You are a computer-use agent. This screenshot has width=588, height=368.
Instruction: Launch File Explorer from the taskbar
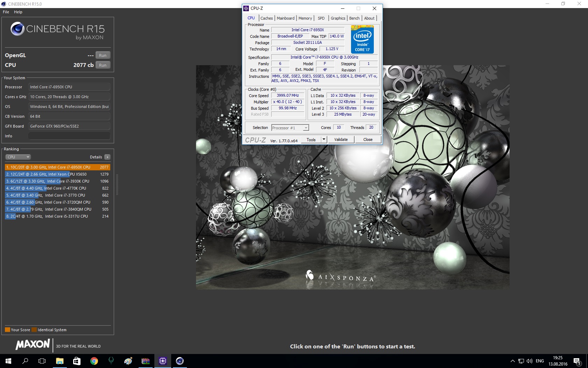[59, 361]
